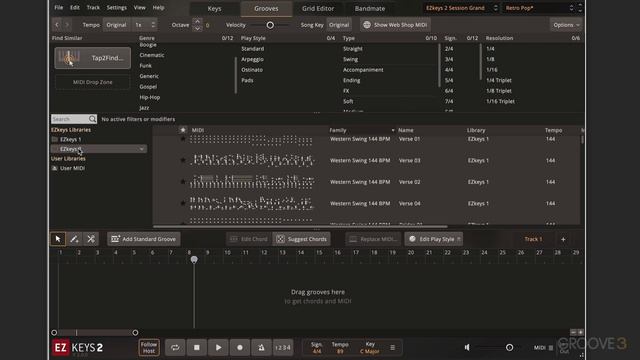
Task: Open the song settings menu icon
Action: point(392,348)
